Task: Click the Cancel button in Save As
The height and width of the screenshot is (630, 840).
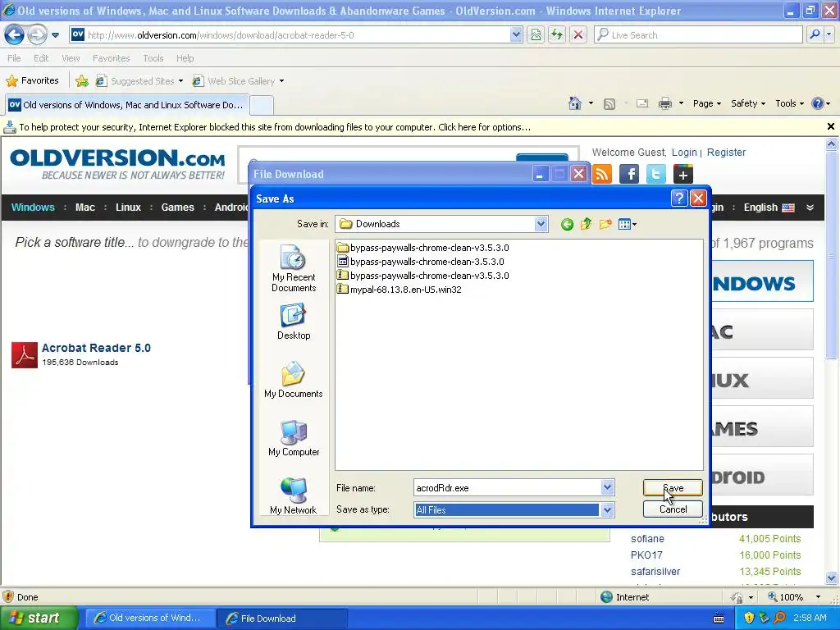Action: (x=673, y=509)
